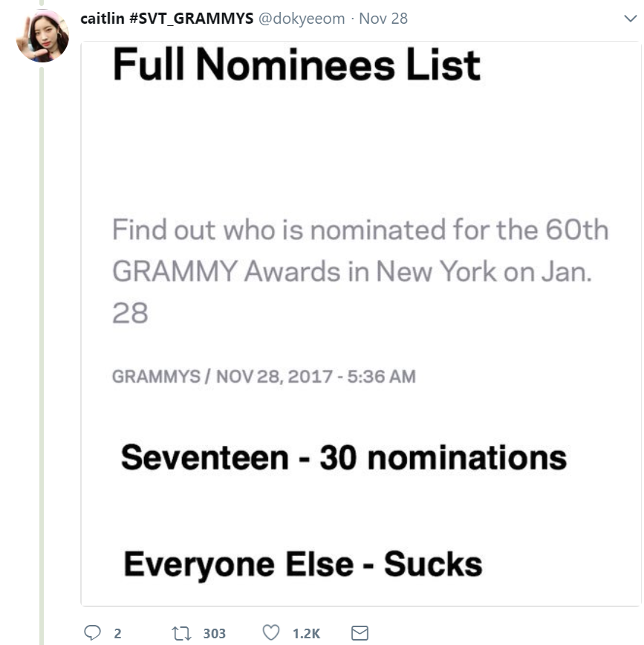
Task: Retweet this tweet using the retweet icon
Action: (180, 633)
